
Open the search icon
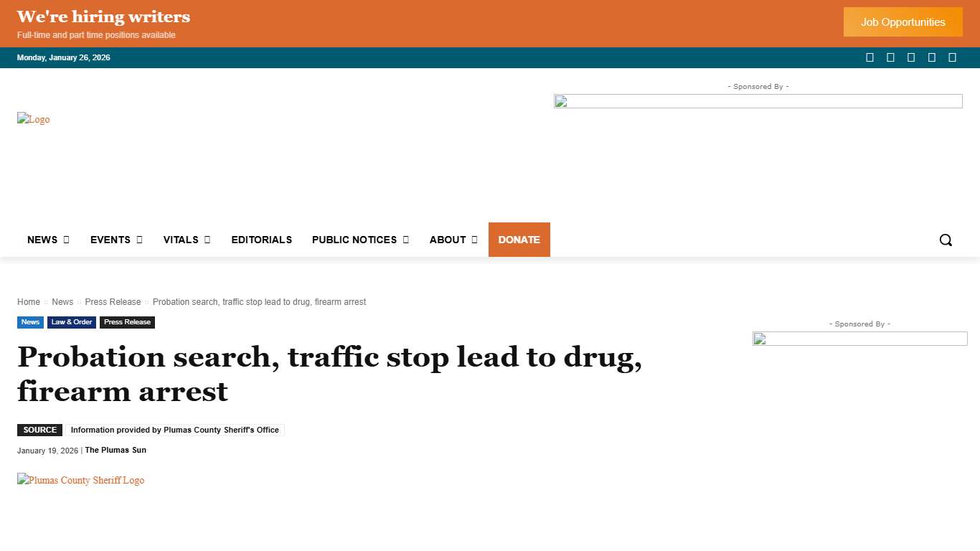(x=946, y=240)
